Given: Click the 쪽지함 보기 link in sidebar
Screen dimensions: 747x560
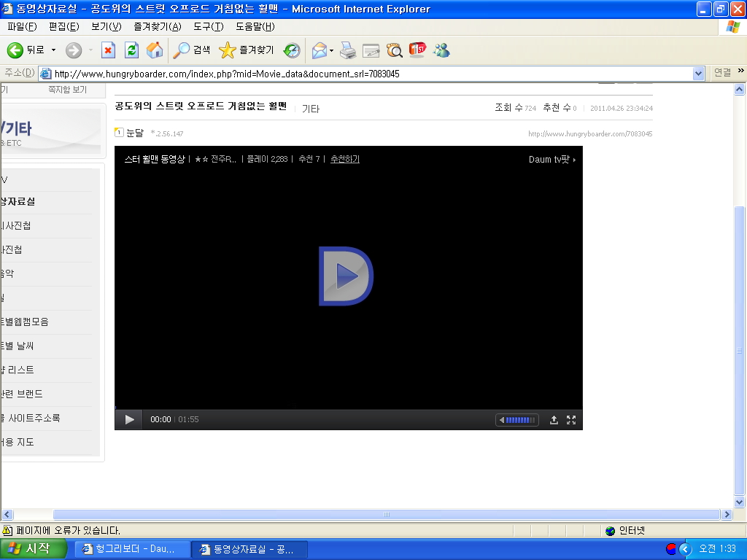Looking at the screenshot, I should (67, 89).
